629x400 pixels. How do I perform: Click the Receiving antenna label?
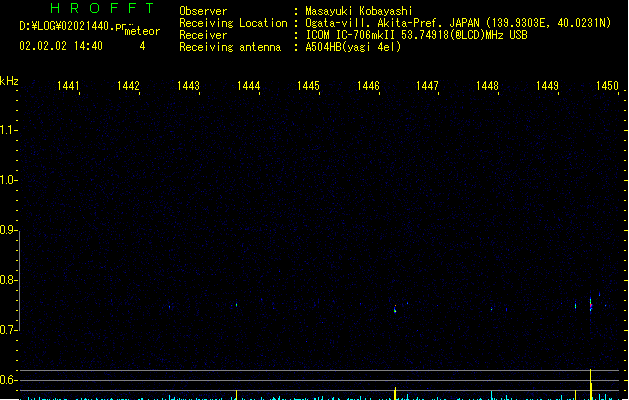click(x=230, y=47)
